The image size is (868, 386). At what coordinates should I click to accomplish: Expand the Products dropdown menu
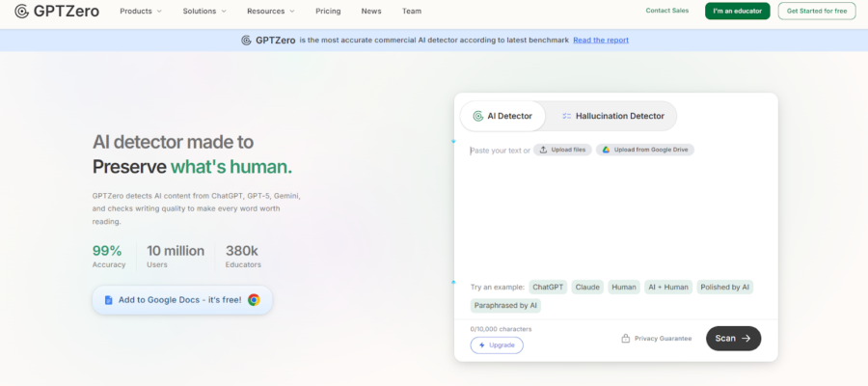click(141, 12)
